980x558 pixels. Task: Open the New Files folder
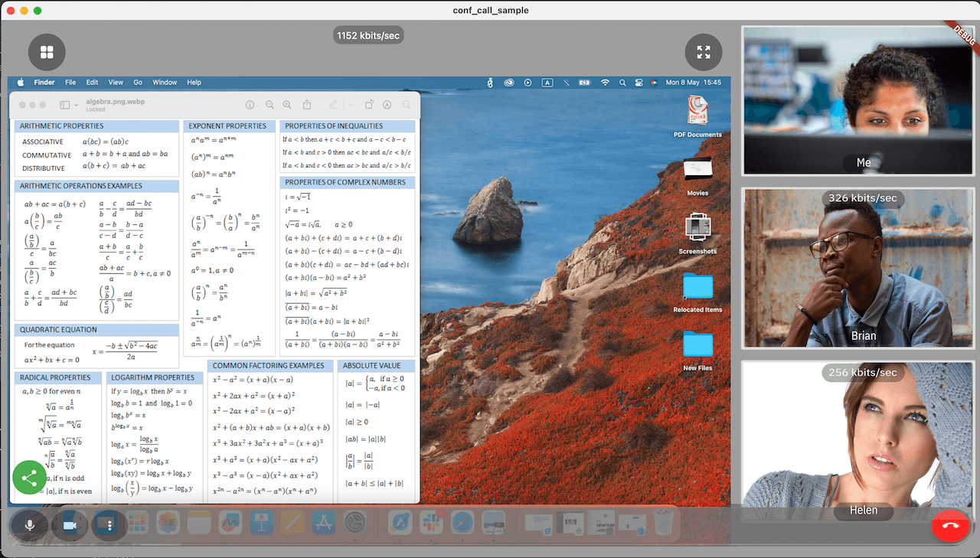[697, 351]
